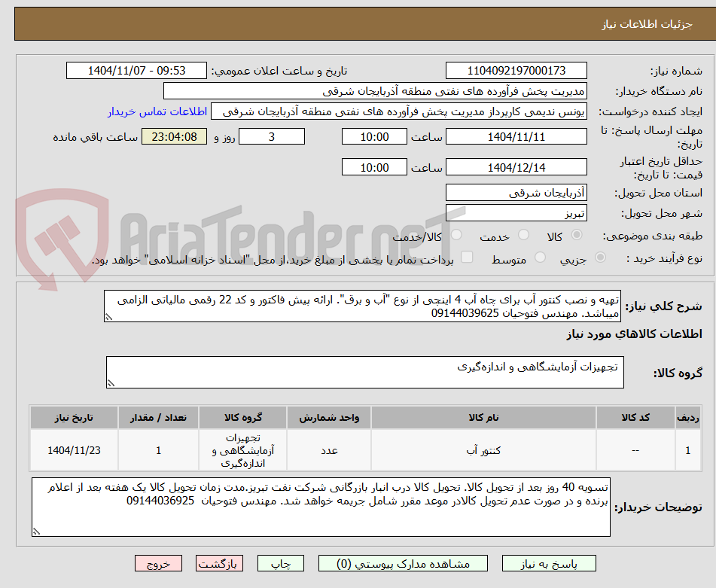Click the ردیف column header
The height and width of the screenshot is (588, 716).
[687, 417]
